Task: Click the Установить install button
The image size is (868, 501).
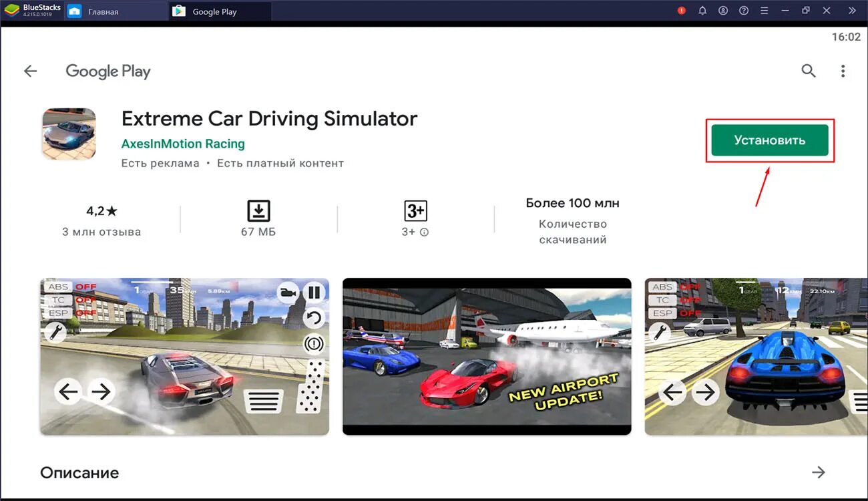Action: (x=770, y=140)
